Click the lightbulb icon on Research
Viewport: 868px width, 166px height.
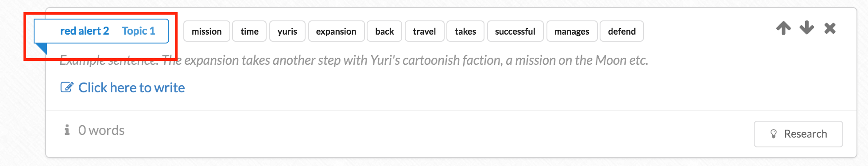[774, 134]
